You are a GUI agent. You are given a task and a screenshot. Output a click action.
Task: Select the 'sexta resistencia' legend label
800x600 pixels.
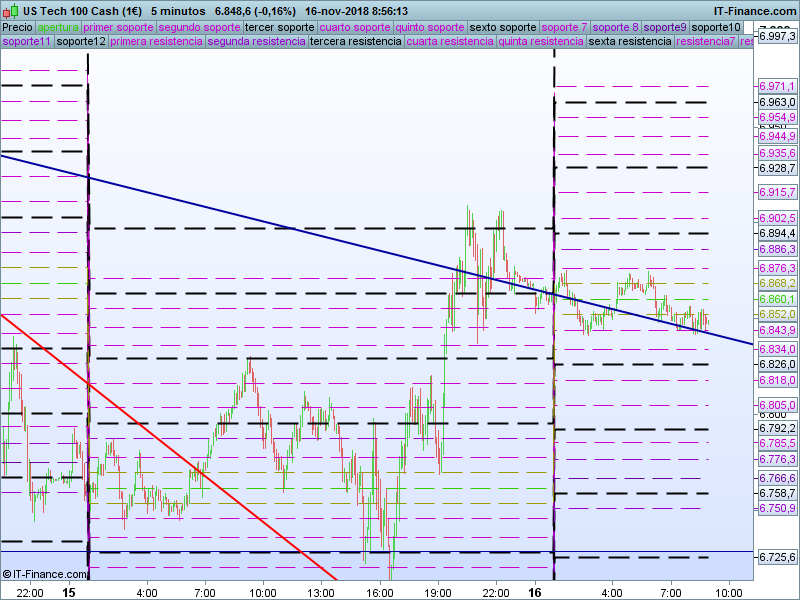coord(630,42)
